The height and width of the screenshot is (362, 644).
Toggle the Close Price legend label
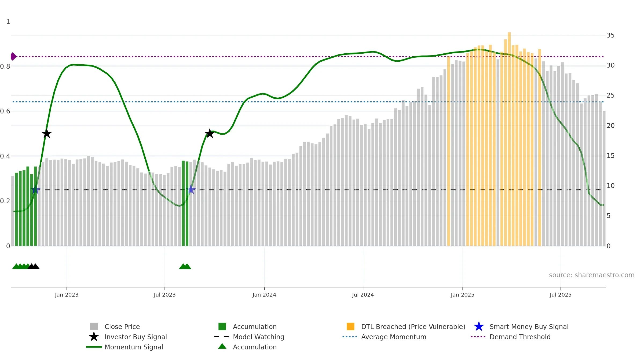pyautogui.click(x=122, y=327)
